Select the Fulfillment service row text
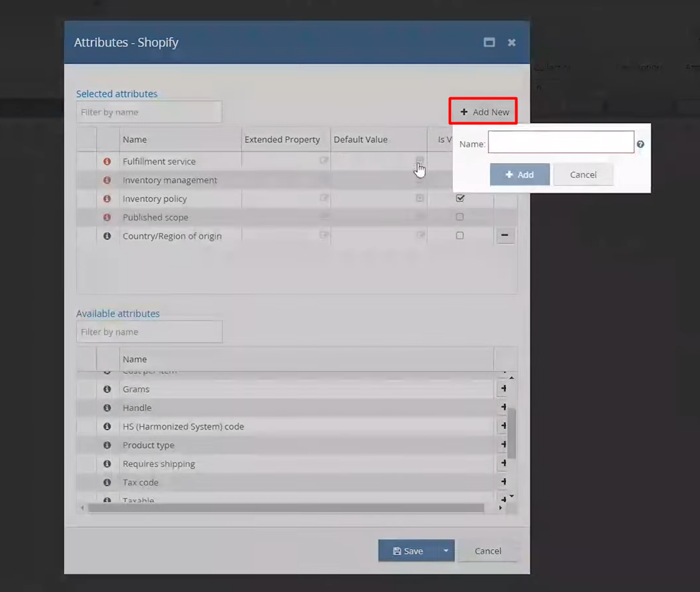This screenshot has width=700, height=592. 159,161
